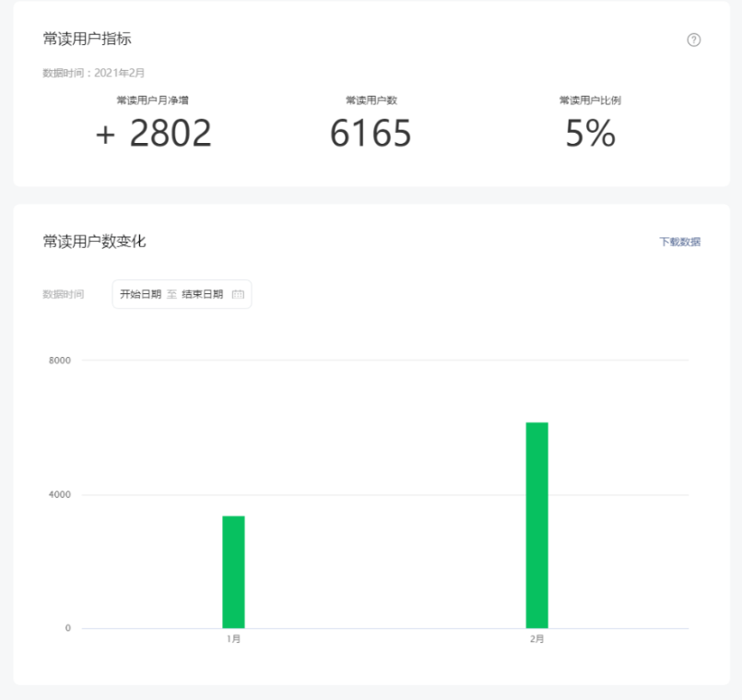742x700 pixels.
Task: Download data via 下载数据 link
Action: point(679,242)
